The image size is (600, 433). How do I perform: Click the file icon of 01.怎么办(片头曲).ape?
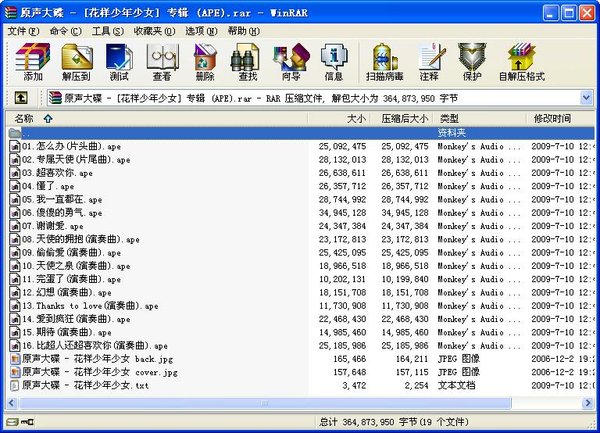(x=15, y=147)
